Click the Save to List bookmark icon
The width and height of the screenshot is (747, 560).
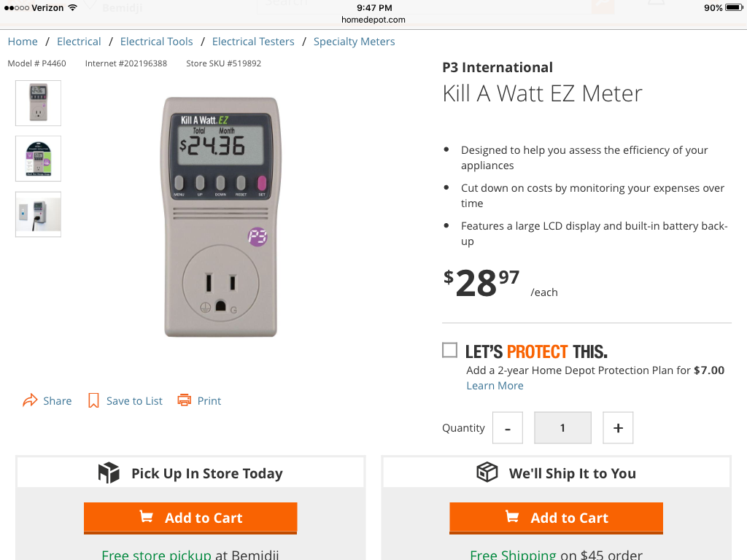93,400
